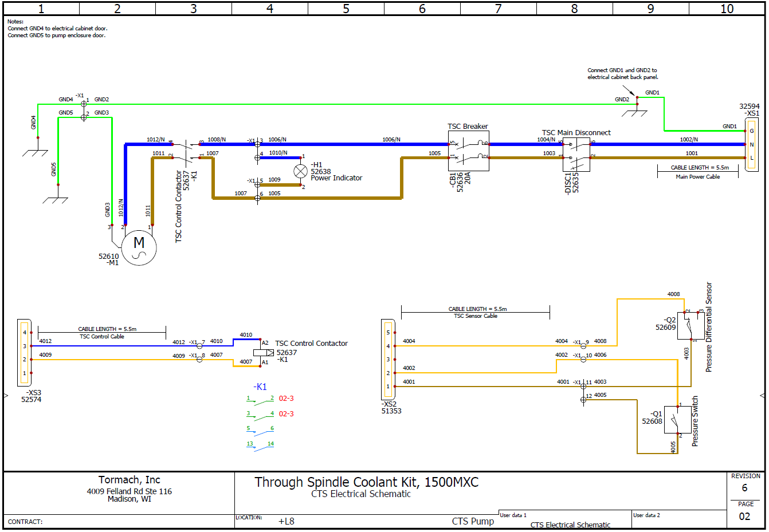Click the Q1 pressure switch symbol

[x=677, y=421]
